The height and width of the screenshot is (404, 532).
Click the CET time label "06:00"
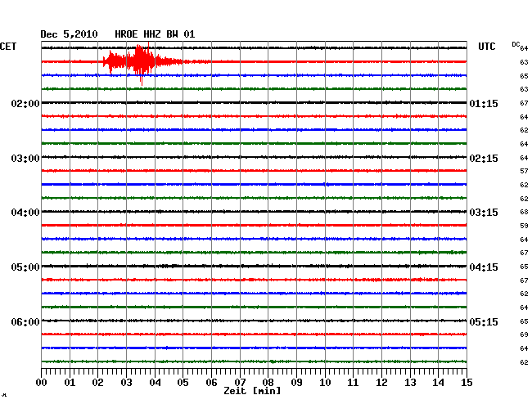25,321
